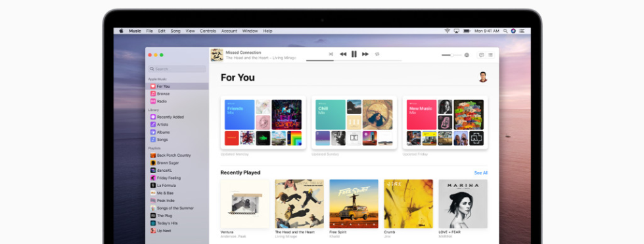Show Recently Added library items
The image size is (644, 244).
[x=177, y=117]
